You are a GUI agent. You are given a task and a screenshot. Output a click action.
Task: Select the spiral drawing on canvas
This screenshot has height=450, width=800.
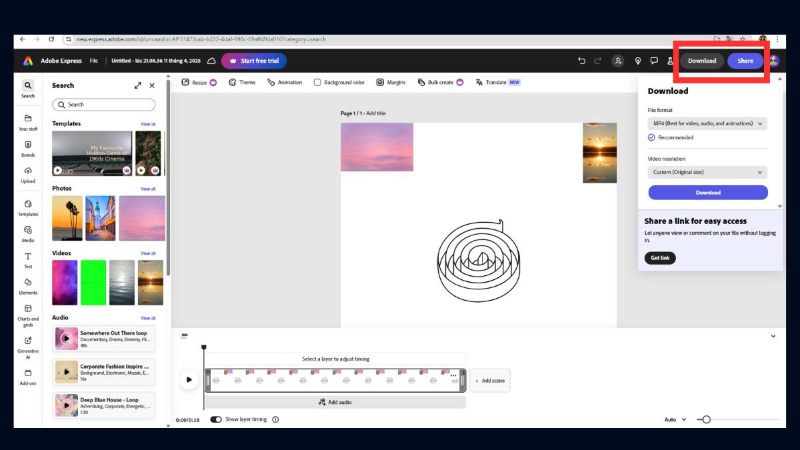tap(479, 261)
